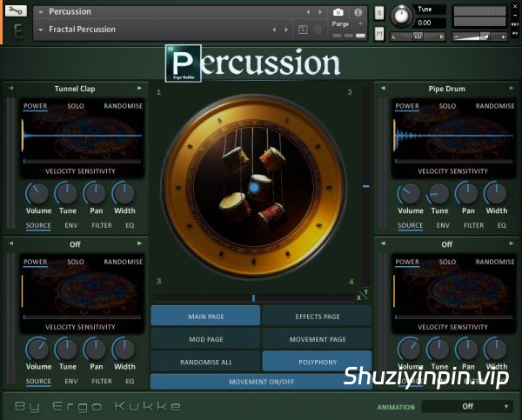Screen dimensions: 522x420
Task: Load previous sound before Pipe Drum
Action: click(x=383, y=88)
